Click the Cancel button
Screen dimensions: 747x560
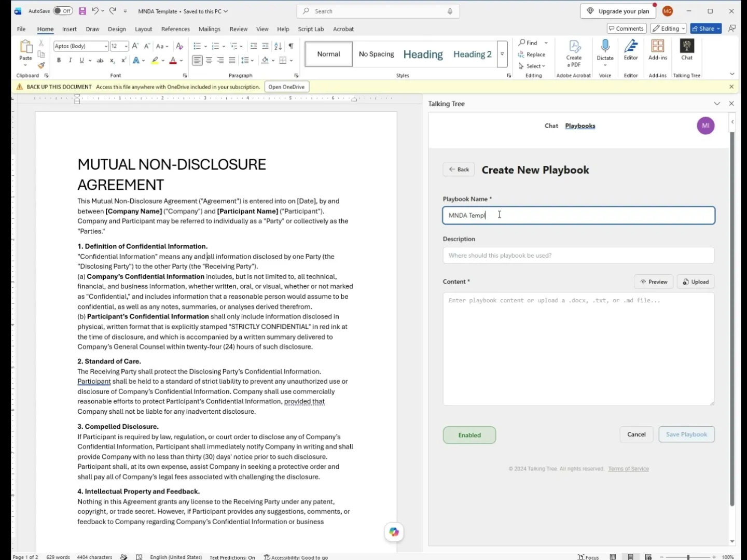637,435
